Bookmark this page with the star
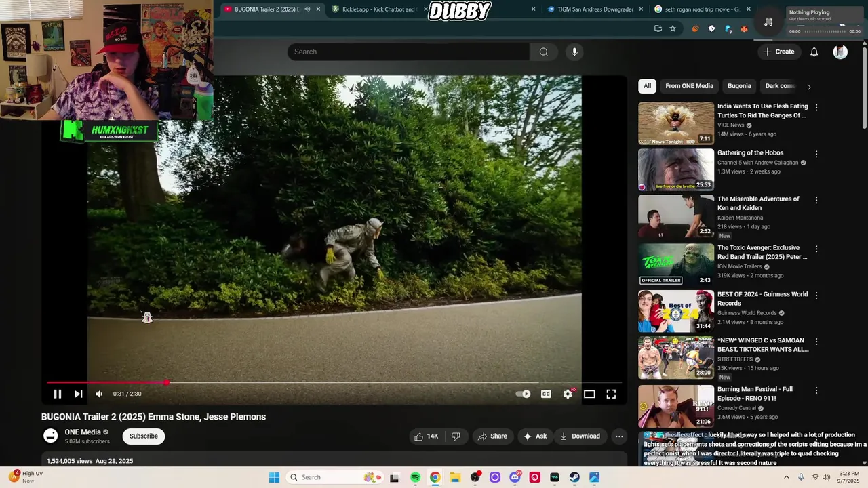Viewport: 868px width, 488px height. coord(673,28)
